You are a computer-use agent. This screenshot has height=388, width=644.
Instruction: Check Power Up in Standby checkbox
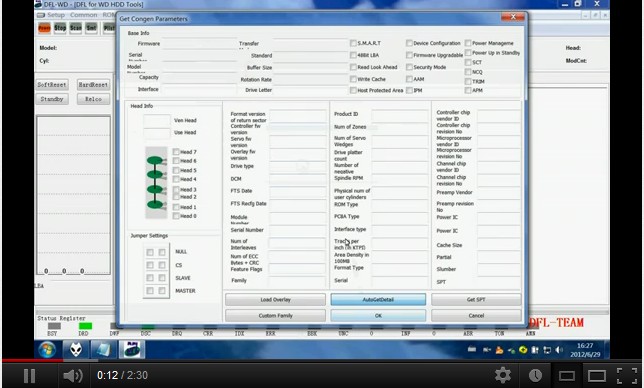[x=468, y=53]
